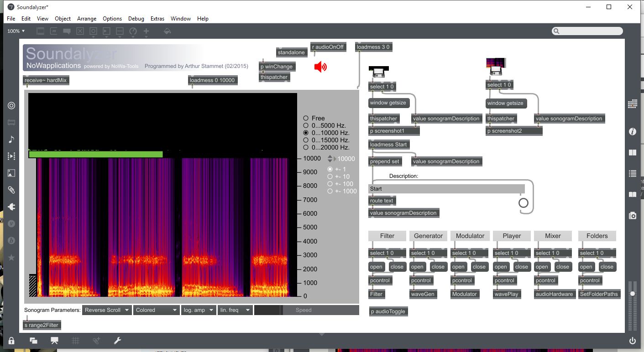
Task: Click the Generator button
Action: click(428, 236)
